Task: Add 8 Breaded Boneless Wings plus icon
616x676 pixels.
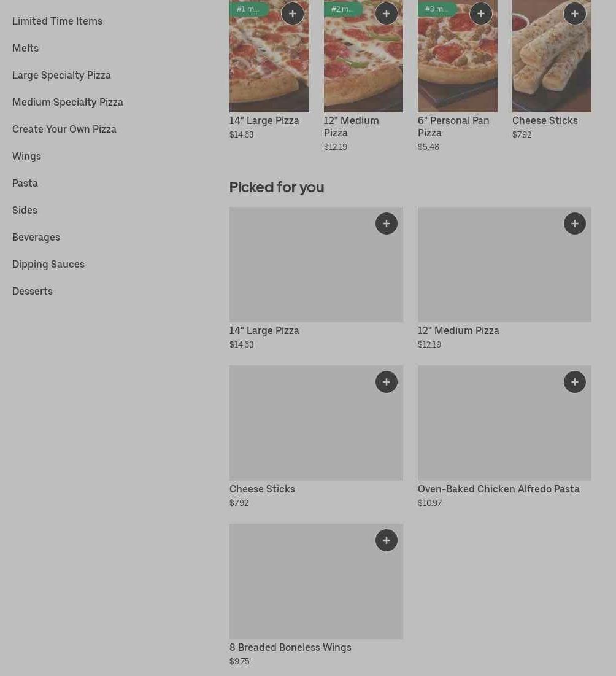Action: pyautogui.click(x=387, y=540)
